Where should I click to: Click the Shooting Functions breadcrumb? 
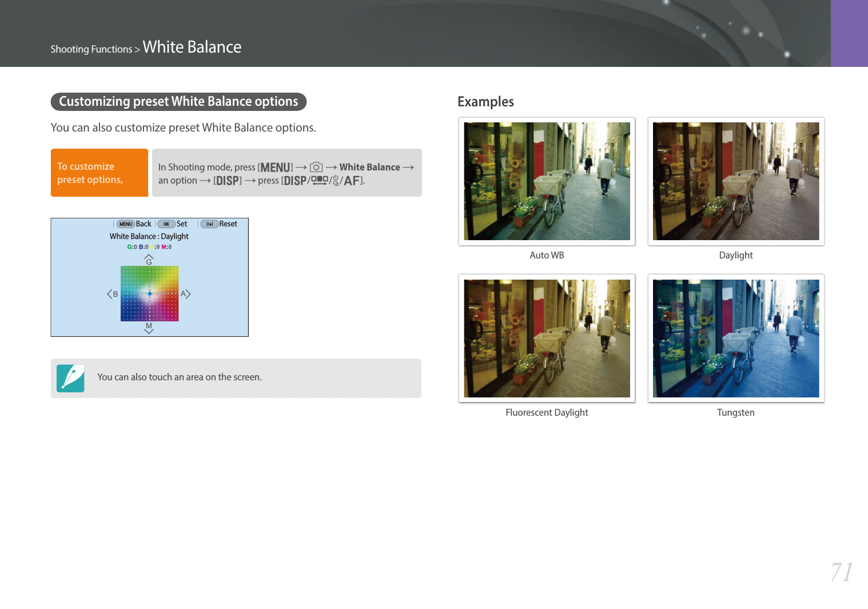[x=91, y=49]
